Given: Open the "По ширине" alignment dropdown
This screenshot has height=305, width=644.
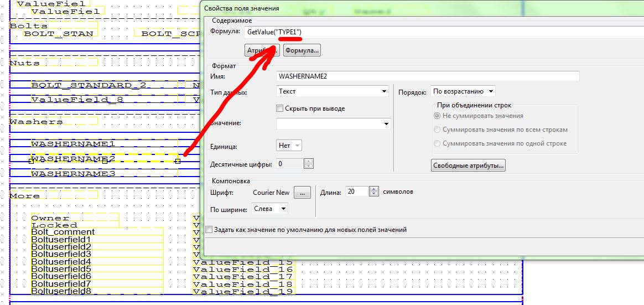Looking at the screenshot, I should click(x=270, y=209).
